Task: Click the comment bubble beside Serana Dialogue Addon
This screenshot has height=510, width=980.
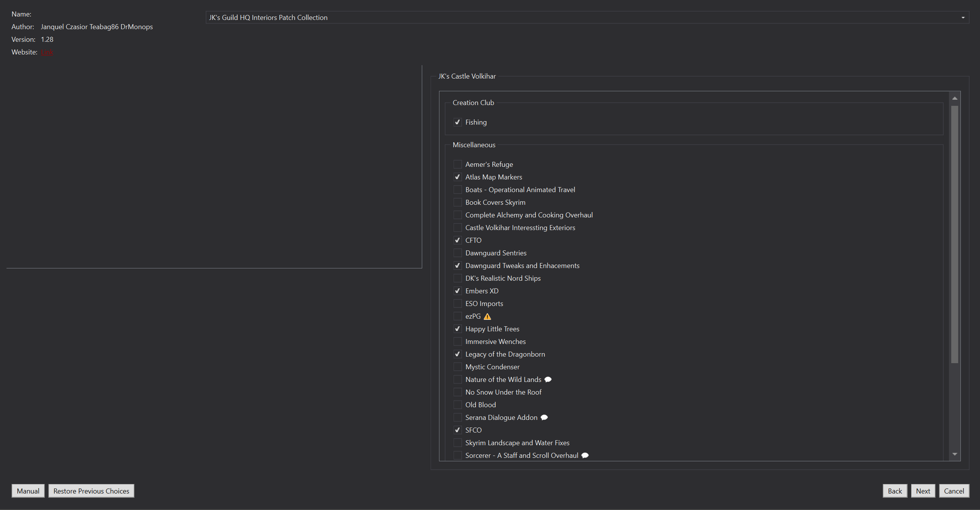Action: tap(544, 418)
